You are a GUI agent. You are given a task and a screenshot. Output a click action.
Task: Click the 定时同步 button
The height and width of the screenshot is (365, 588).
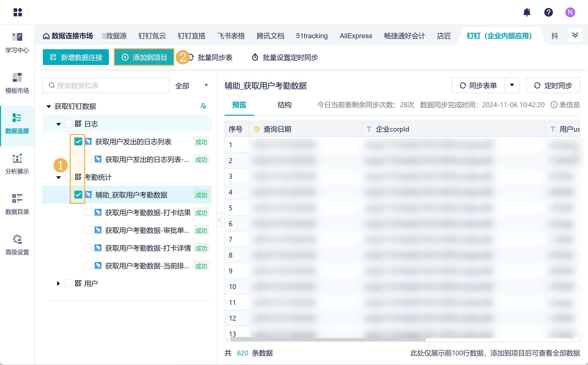coord(553,85)
